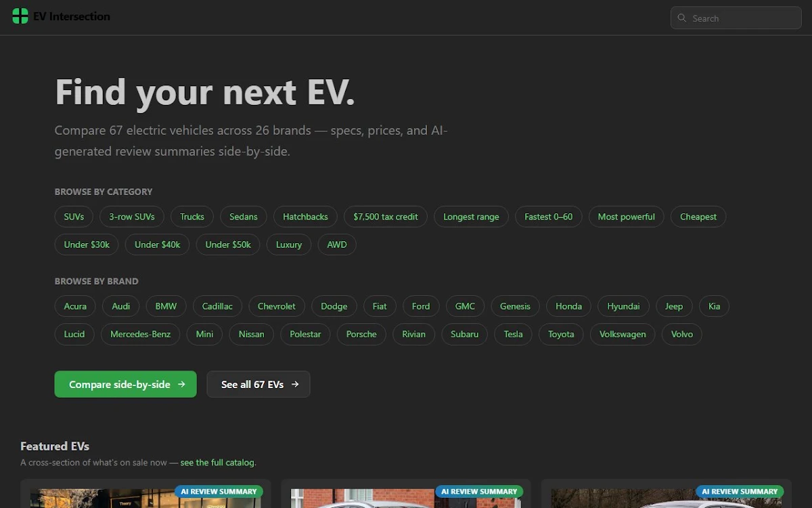Browse Audi brand
This screenshot has width=812, height=508.
[121, 306]
